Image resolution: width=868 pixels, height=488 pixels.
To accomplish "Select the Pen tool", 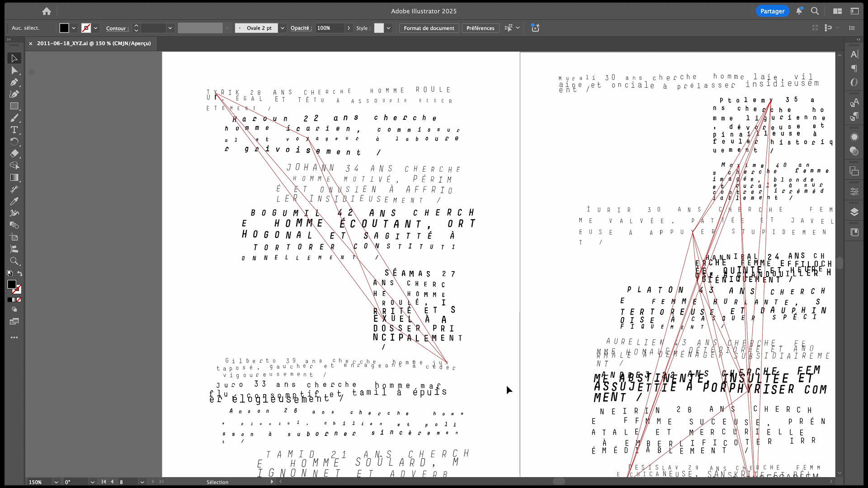I will click(x=14, y=82).
